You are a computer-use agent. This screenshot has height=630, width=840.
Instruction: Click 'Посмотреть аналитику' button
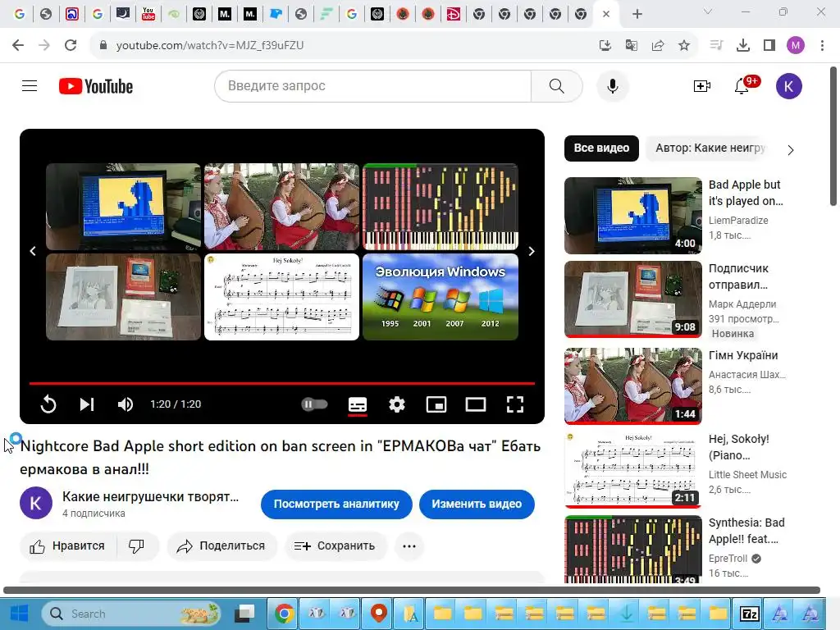tap(336, 504)
